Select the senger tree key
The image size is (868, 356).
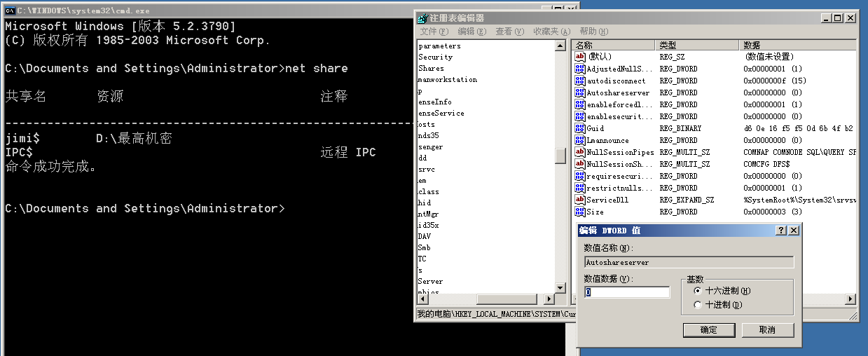[430, 146]
